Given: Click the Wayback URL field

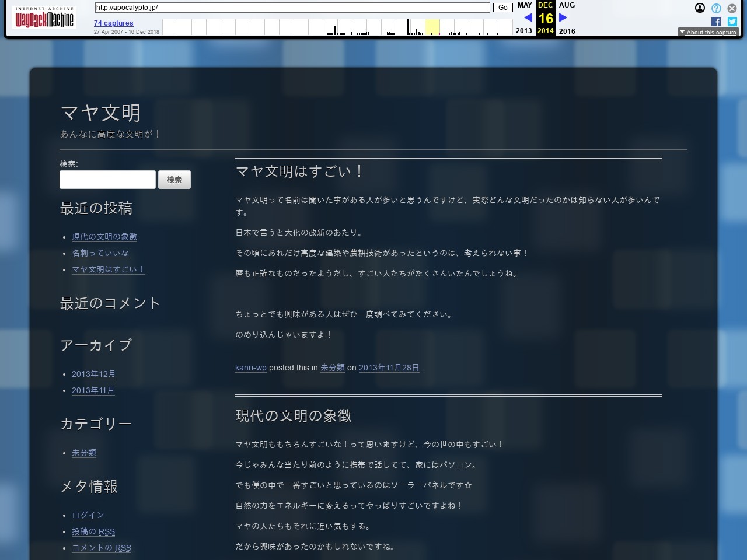Looking at the screenshot, I should click(292, 8).
